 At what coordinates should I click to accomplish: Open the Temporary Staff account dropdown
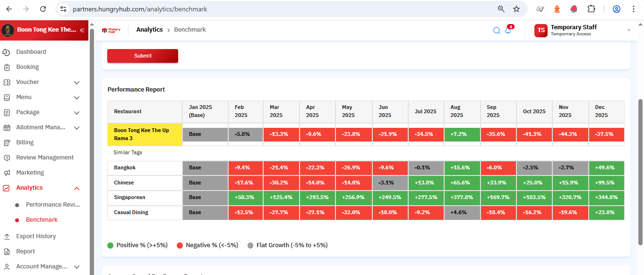click(x=628, y=30)
